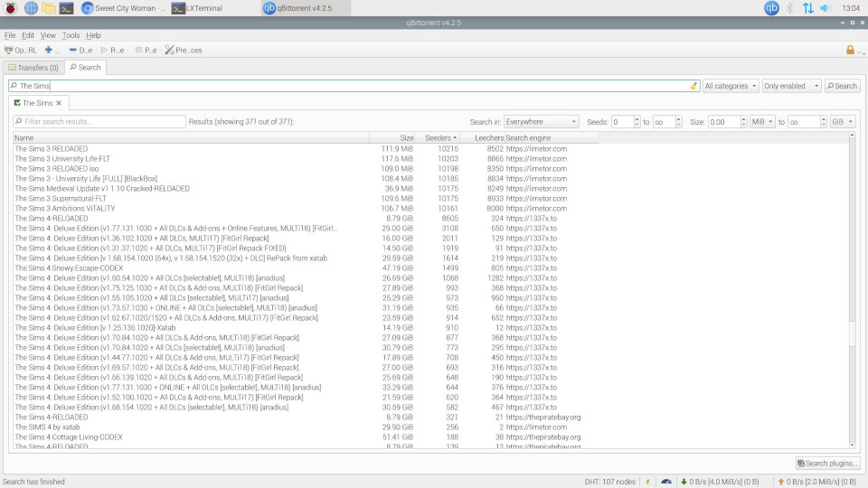Clear search text with the broom icon

pos(693,86)
